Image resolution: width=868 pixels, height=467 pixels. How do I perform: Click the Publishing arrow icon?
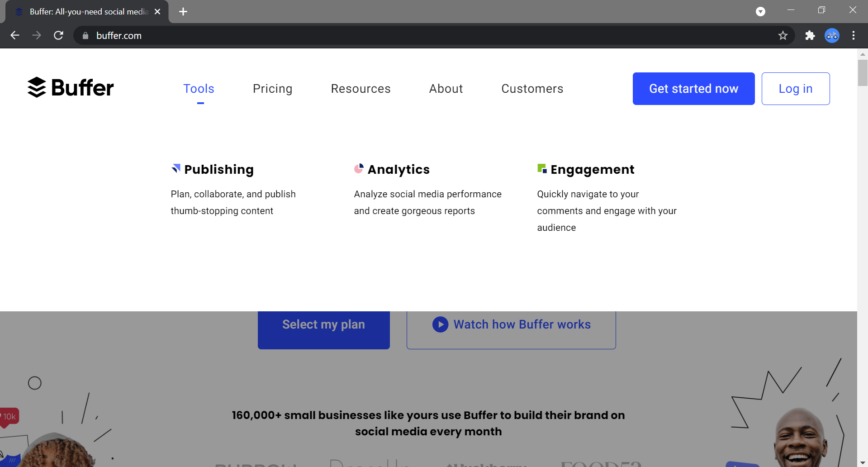(x=176, y=169)
